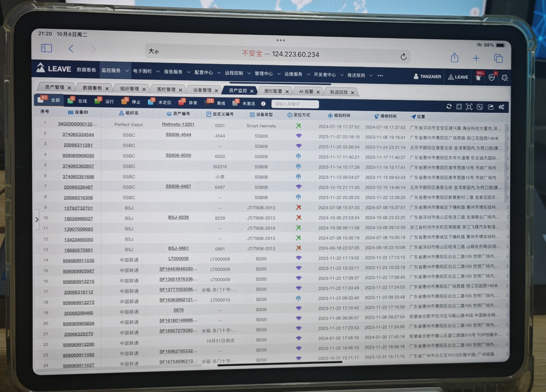The width and height of the screenshot is (546, 392).
Task: Click the fullscreen expand icon in toolbar
Action: click(469, 107)
